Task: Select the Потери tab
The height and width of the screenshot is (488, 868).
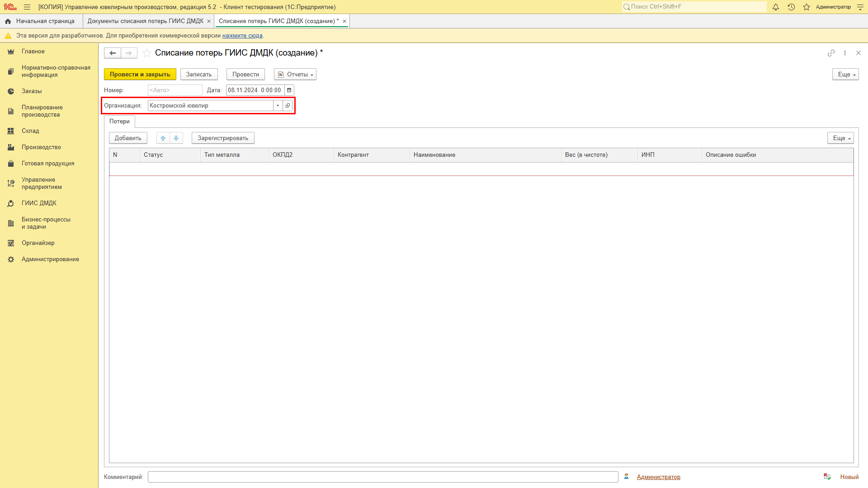Action: [119, 121]
